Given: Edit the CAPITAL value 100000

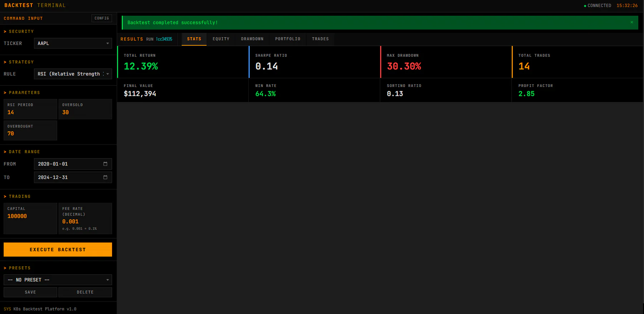Looking at the screenshot, I should tap(30, 216).
